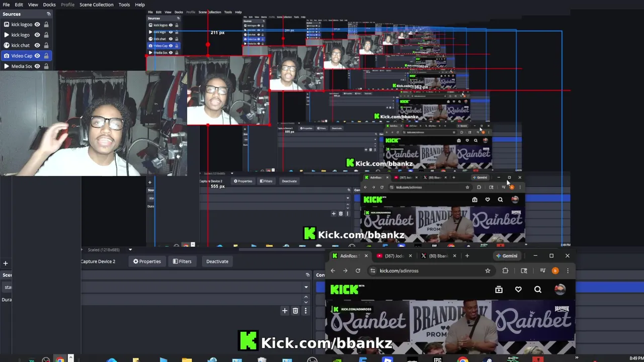Go back in the front Chrome window
The height and width of the screenshot is (362, 644).
(x=333, y=270)
